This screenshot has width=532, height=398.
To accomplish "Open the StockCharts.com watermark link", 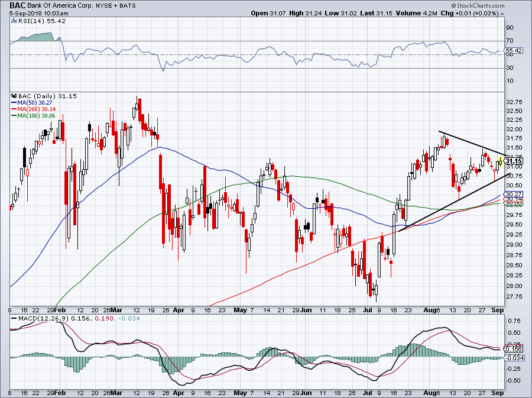I will coord(478,6).
